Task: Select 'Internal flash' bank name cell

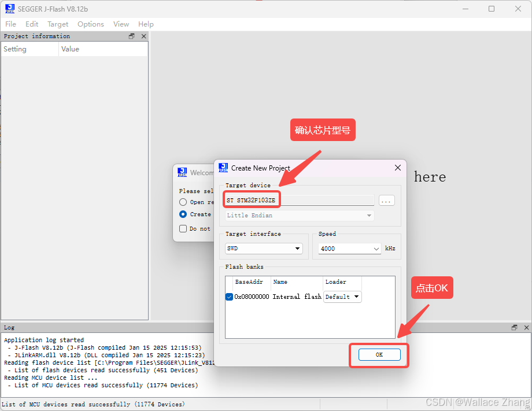Action: (297, 297)
